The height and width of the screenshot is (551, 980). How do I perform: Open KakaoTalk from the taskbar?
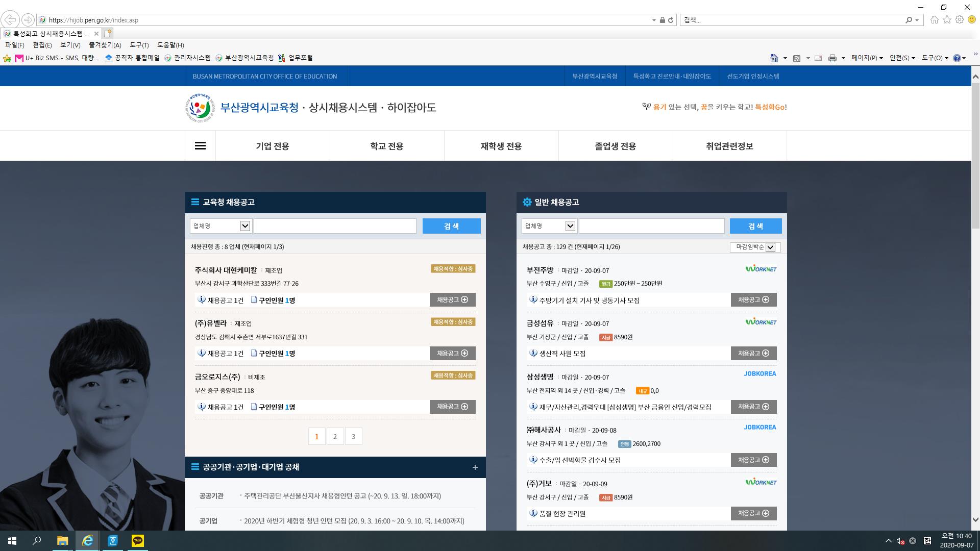pyautogui.click(x=137, y=541)
